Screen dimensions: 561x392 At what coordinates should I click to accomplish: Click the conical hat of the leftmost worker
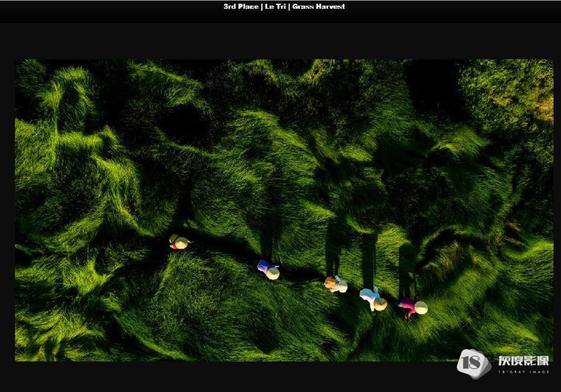(x=181, y=244)
